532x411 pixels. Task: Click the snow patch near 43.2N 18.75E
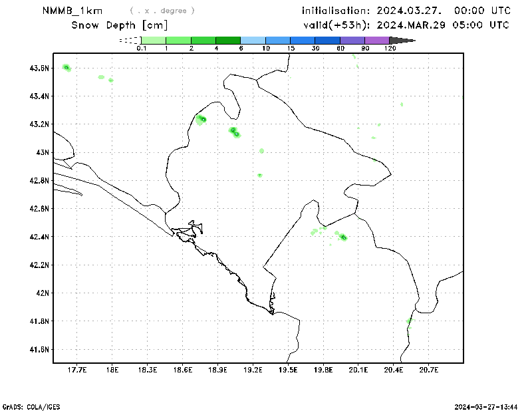click(x=201, y=119)
